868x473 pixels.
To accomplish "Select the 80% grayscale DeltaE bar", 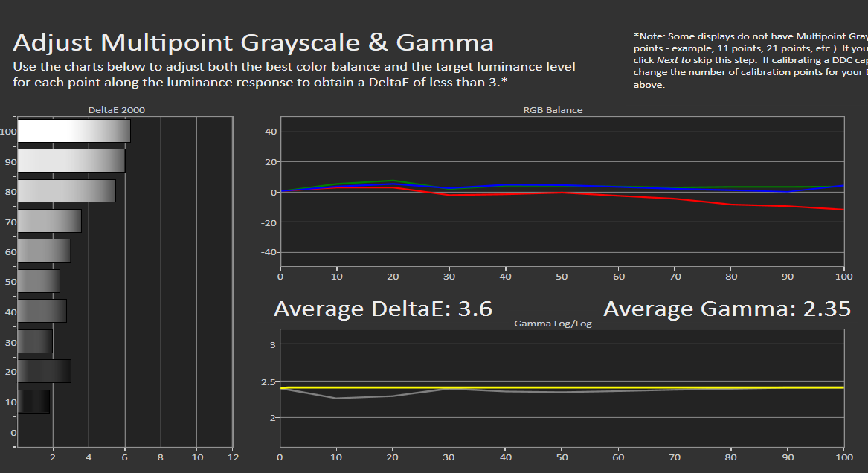I will (66, 190).
